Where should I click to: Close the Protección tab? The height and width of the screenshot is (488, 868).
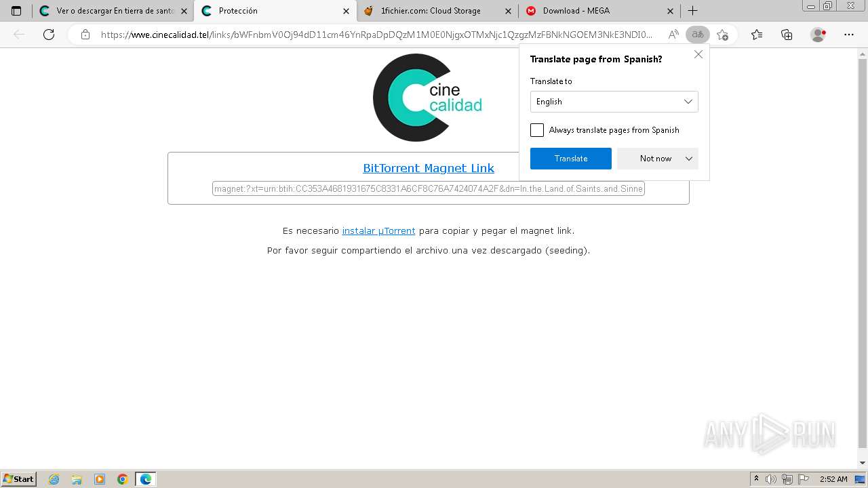[x=346, y=11]
